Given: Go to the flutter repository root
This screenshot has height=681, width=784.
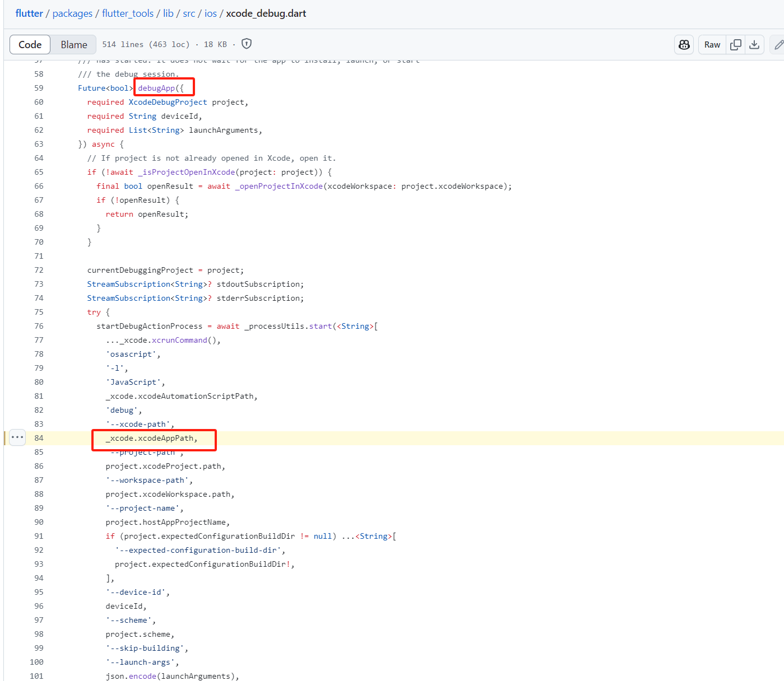Looking at the screenshot, I should click(x=29, y=13).
